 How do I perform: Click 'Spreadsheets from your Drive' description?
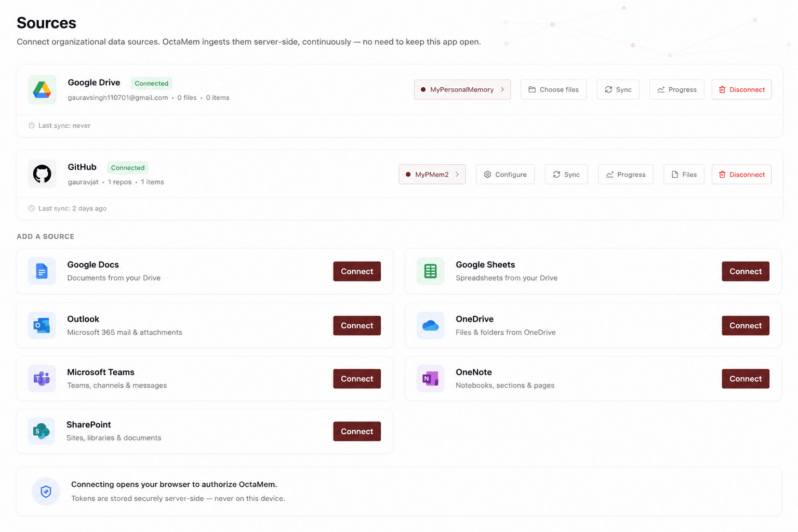[x=507, y=278]
